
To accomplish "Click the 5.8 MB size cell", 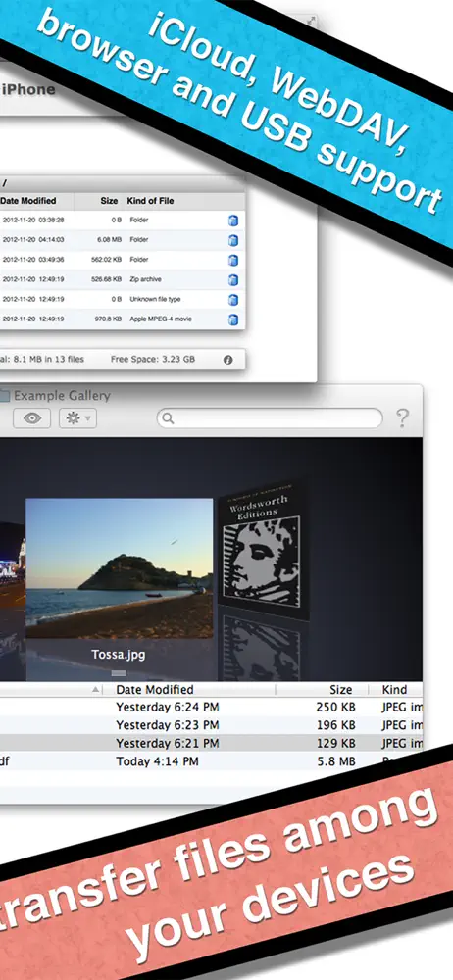I will point(335,761).
